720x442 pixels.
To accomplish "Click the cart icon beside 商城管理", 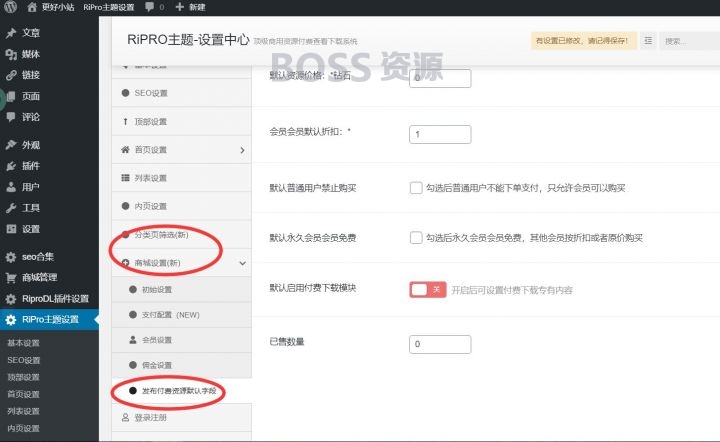I will (x=11, y=278).
